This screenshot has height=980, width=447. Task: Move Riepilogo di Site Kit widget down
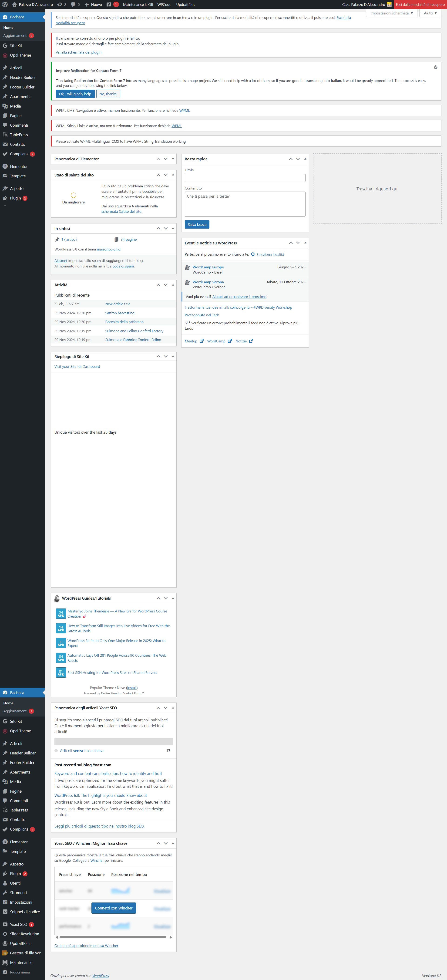[165, 356]
